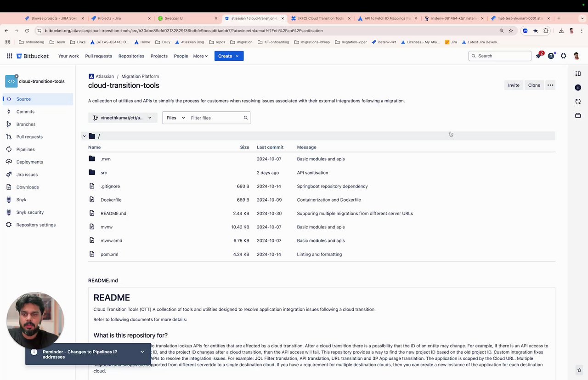The height and width of the screenshot is (380, 588).
Task: Click the calendar icon in right sidebar
Action: pos(578,115)
